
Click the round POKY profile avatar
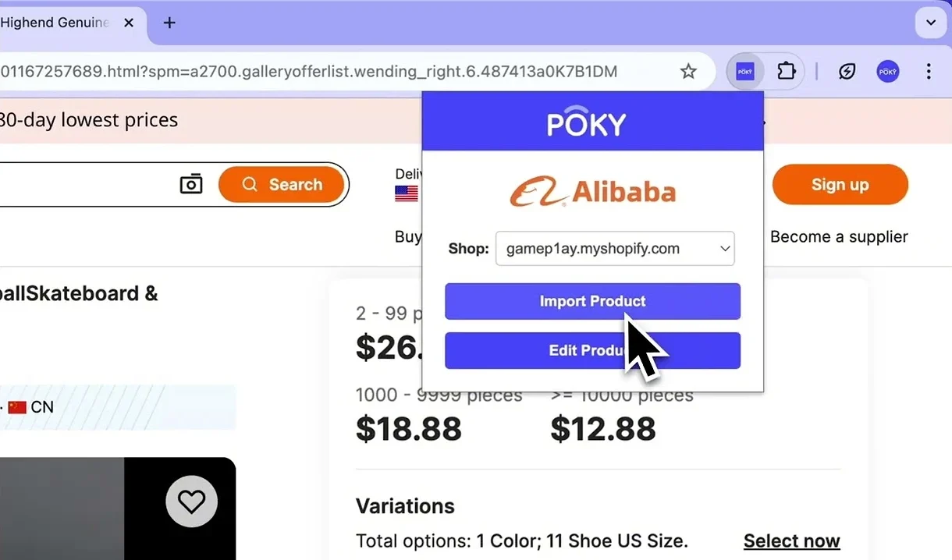click(x=888, y=71)
